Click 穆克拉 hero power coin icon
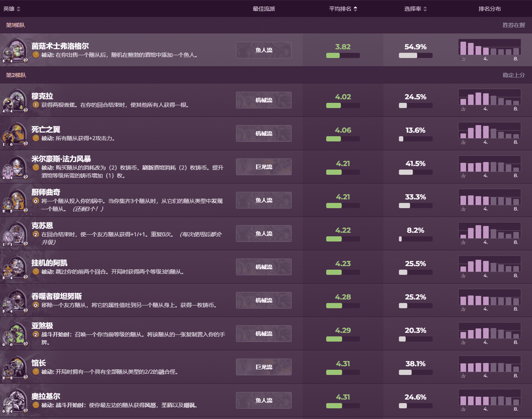 click(36, 105)
